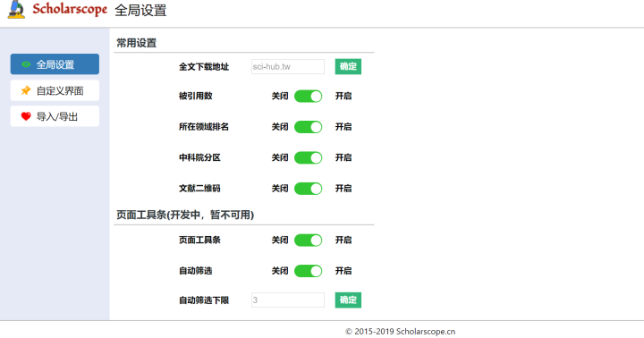Click the red heart icon on 导入/导出
644x338 pixels.
pos(26,116)
